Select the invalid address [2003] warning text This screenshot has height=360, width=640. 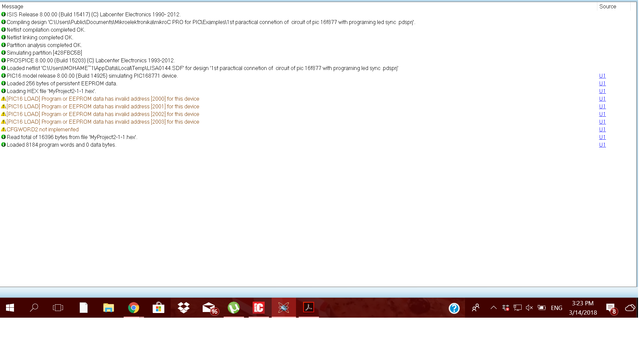click(x=103, y=122)
